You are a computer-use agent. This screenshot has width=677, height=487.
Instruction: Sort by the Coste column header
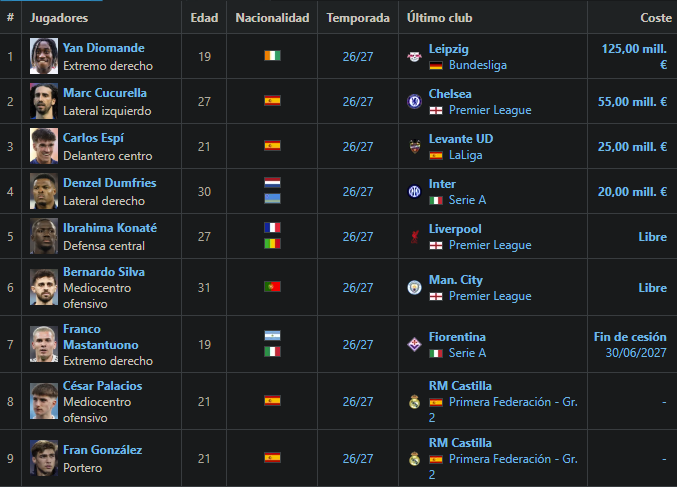pos(656,18)
